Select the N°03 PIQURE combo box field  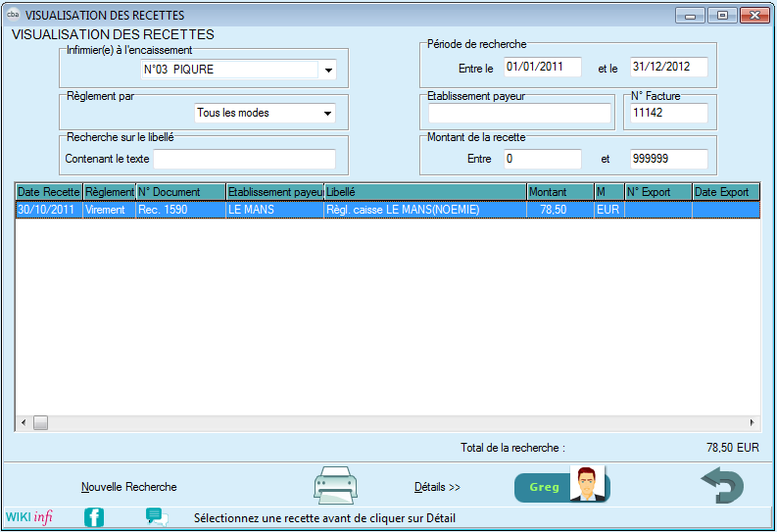(x=239, y=70)
